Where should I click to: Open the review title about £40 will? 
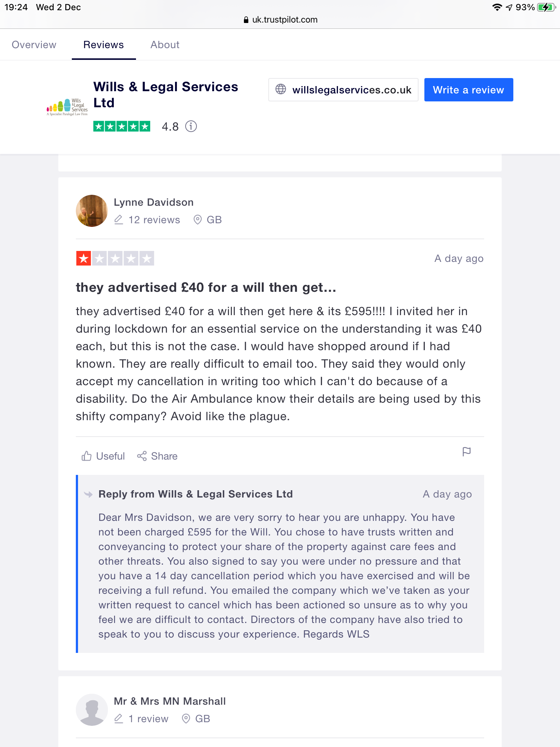tap(206, 288)
